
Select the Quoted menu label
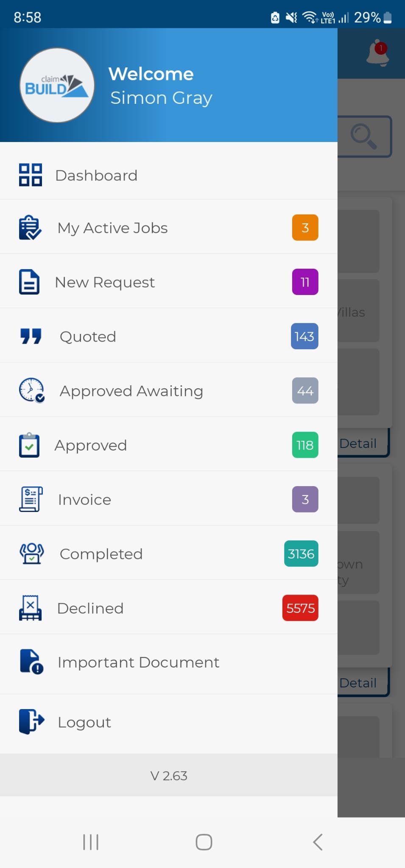coord(88,337)
